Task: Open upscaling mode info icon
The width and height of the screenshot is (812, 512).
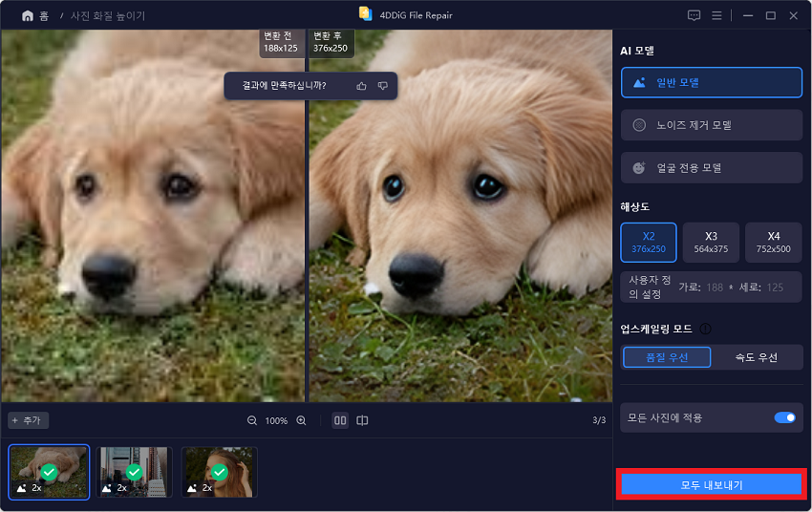Action: (x=705, y=329)
